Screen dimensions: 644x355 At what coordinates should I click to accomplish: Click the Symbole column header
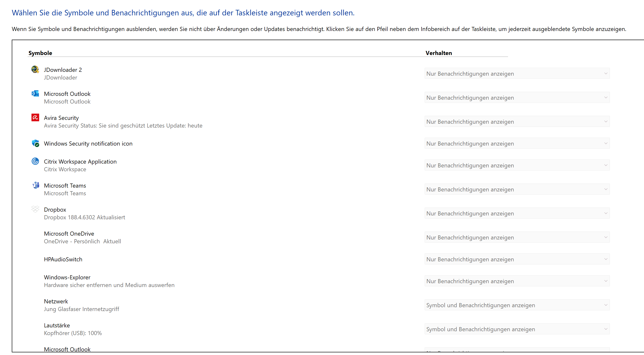pos(40,53)
